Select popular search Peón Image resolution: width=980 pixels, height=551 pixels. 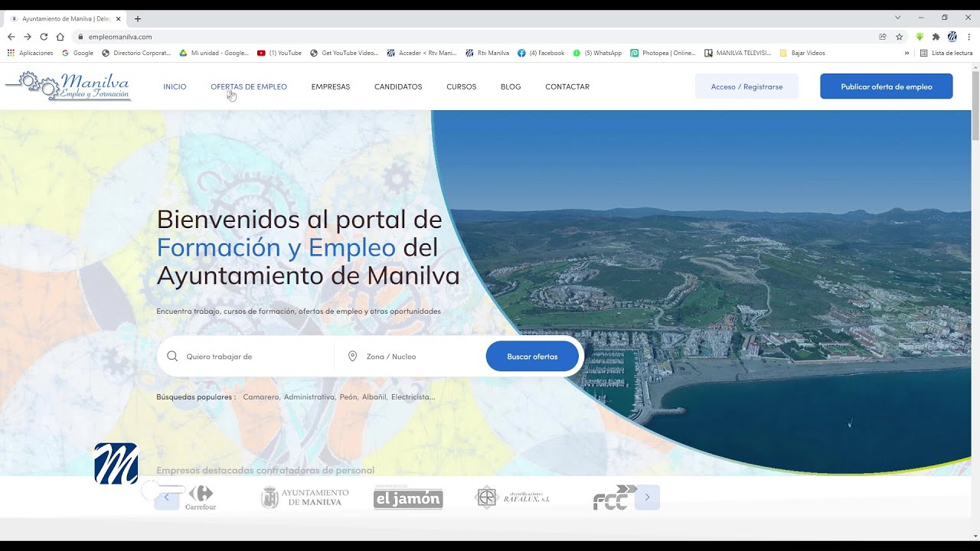pos(349,397)
